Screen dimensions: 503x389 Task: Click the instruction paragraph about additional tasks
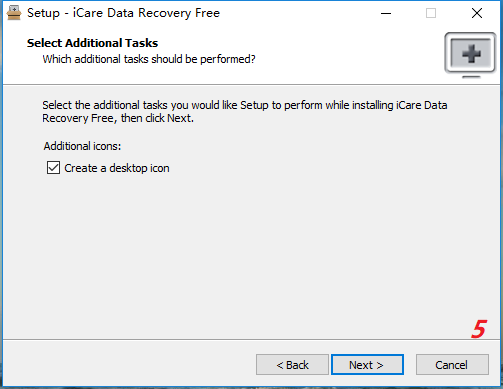pos(244,111)
